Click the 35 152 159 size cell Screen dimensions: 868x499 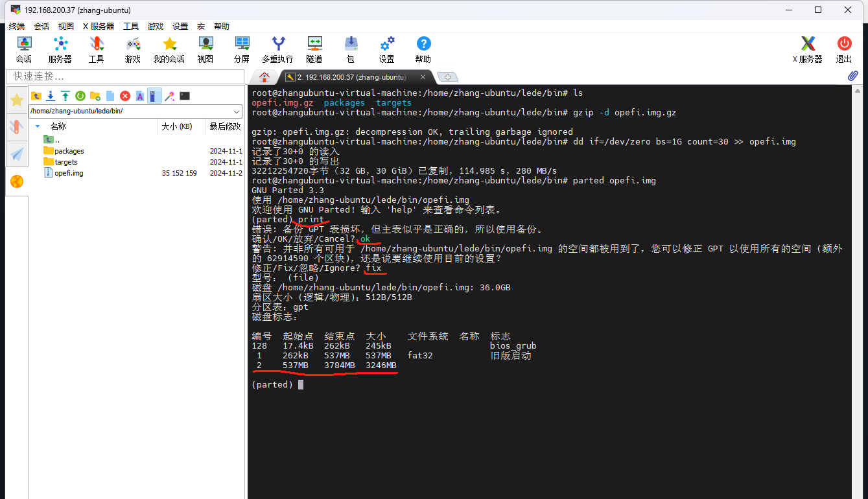(x=180, y=173)
